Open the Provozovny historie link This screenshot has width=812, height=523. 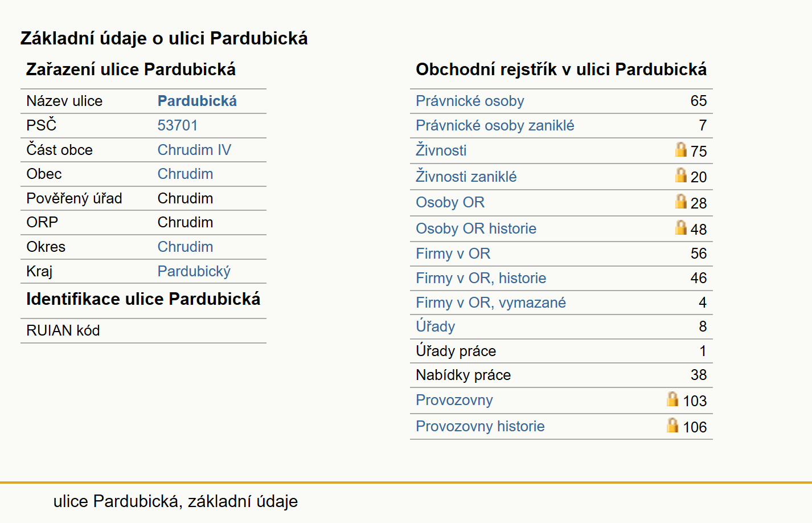tap(480, 426)
